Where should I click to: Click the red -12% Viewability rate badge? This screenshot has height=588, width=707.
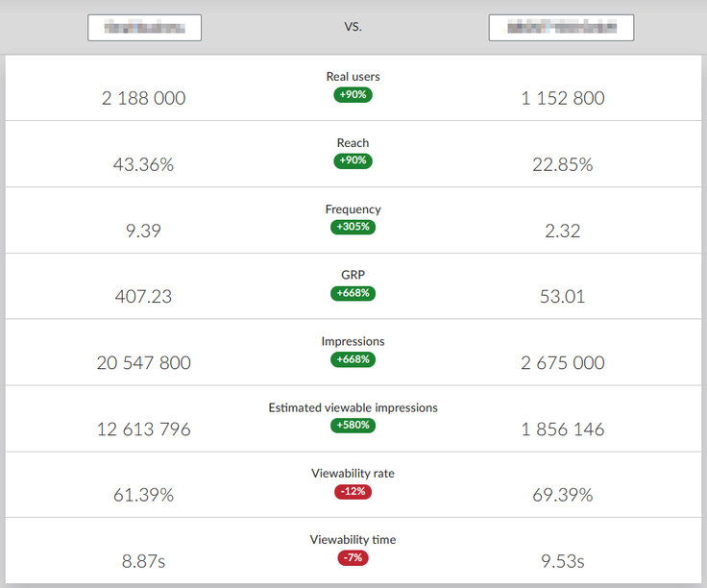point(353,492)
